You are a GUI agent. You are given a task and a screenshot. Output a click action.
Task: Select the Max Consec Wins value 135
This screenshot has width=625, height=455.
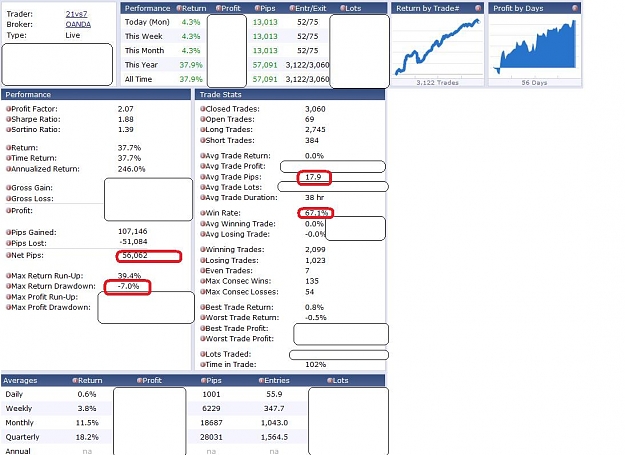(x=312, y=281)
